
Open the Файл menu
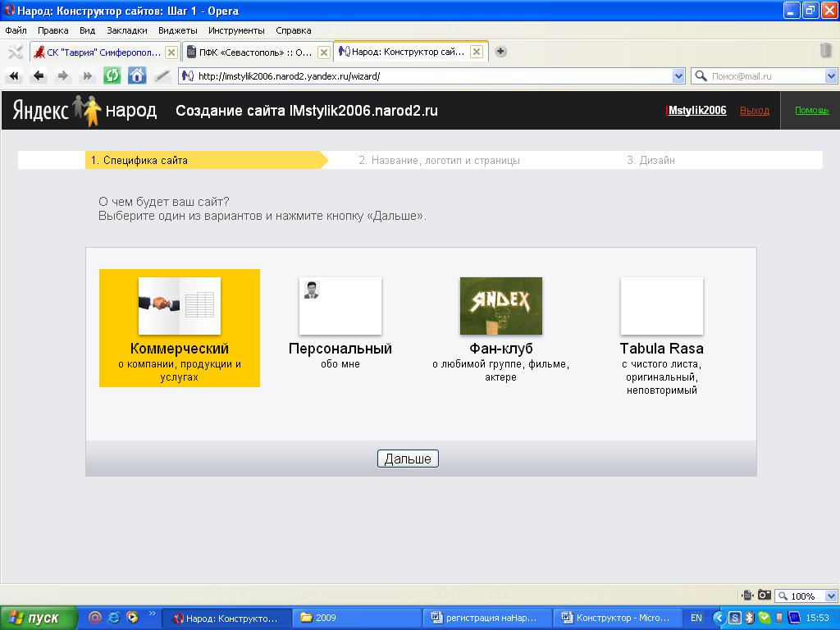[x=16, y=30]
